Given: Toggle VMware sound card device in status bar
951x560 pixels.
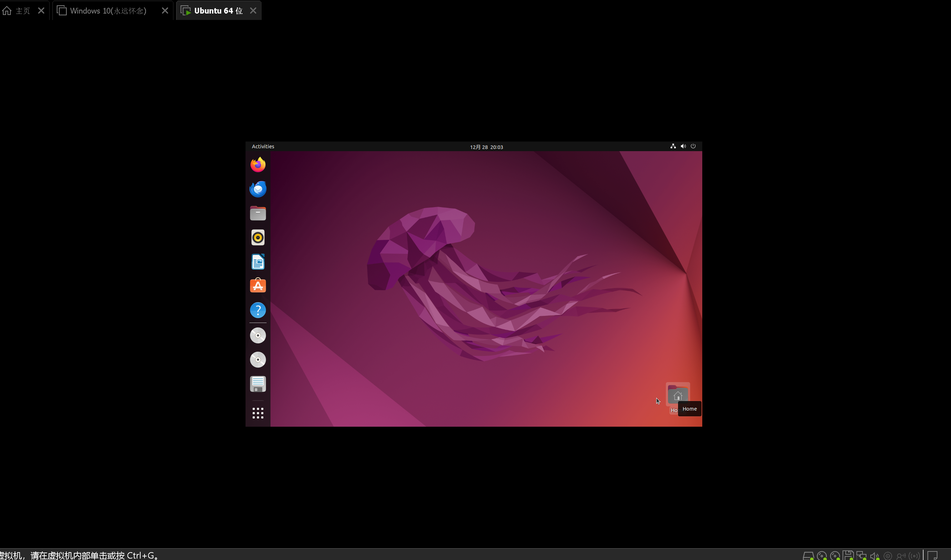Looking at the screenshot, I should (x=874, y=555).
